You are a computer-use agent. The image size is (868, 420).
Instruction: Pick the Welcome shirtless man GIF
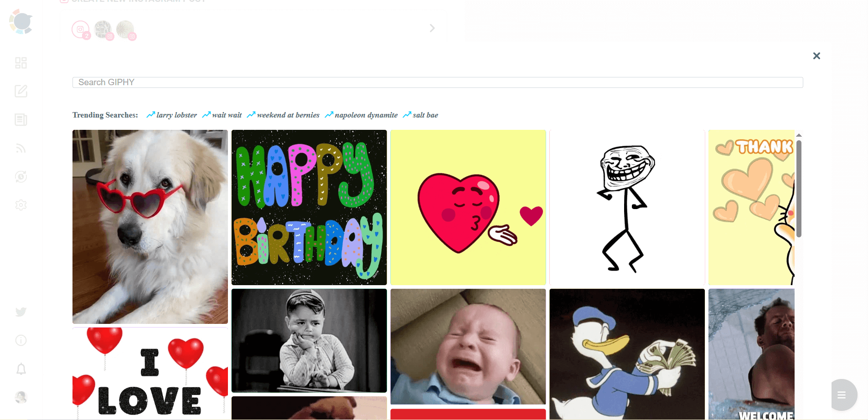[751, 354]
